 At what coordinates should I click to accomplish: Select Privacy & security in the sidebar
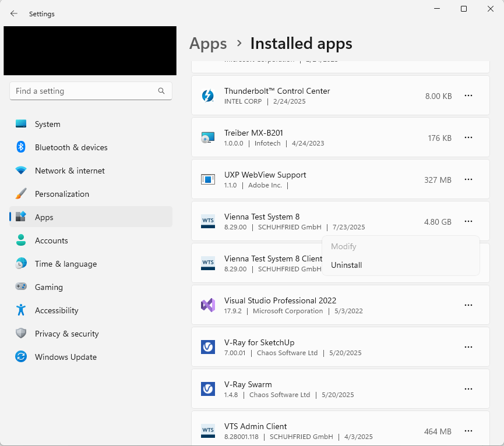pos(66,334)
